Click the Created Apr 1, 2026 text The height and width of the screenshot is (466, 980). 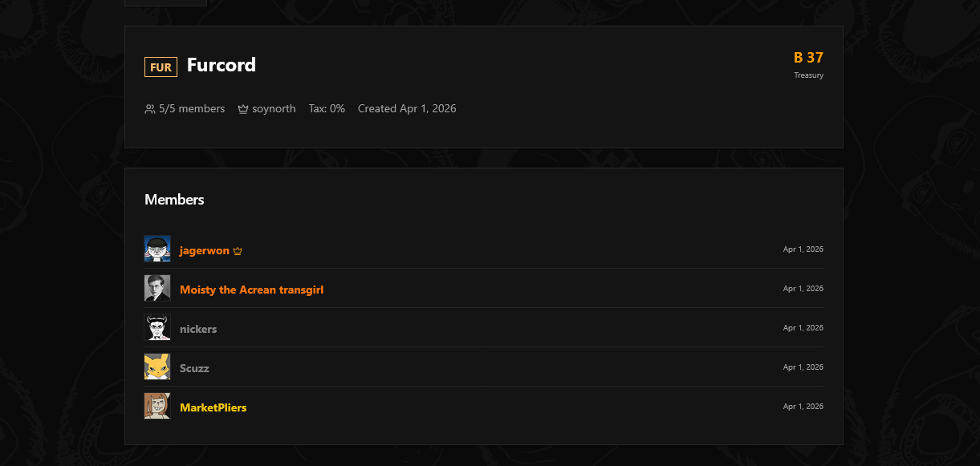click(x=407, y=109)
